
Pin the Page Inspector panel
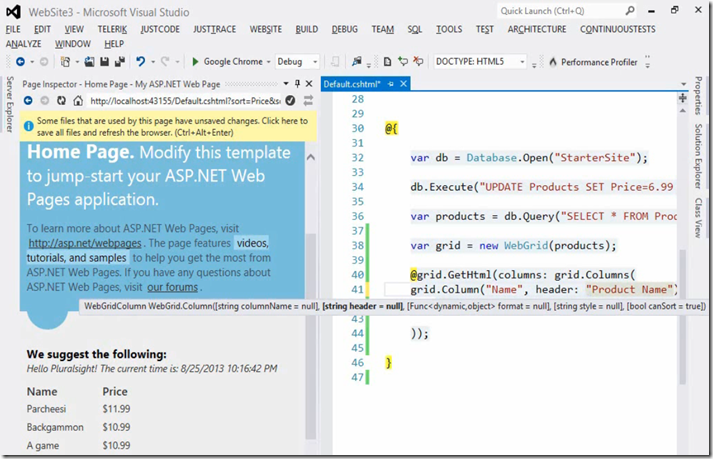(297, 84)
